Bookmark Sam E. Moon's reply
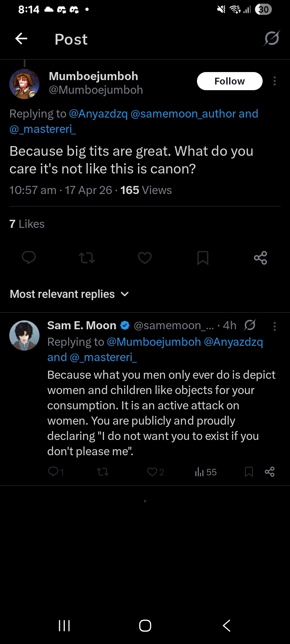The image size is (290, 644). click(x=249, y=472)
